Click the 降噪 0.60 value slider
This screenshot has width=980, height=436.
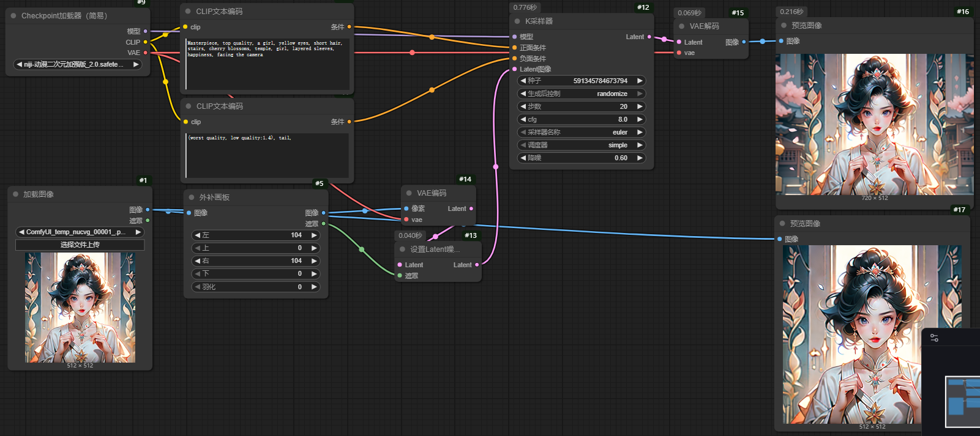[581, 158]
